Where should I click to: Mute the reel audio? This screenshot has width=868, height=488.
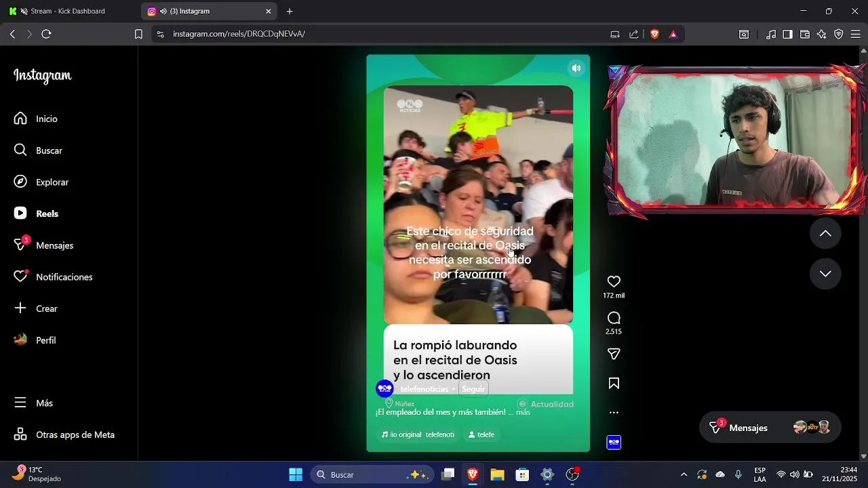coord(576,68)
